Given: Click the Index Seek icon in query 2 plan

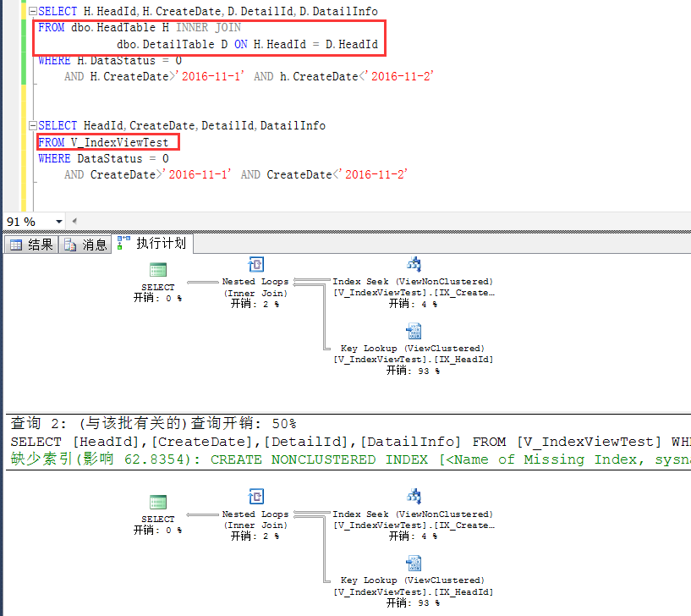Looking at the screenshot, I should point(414,497).
